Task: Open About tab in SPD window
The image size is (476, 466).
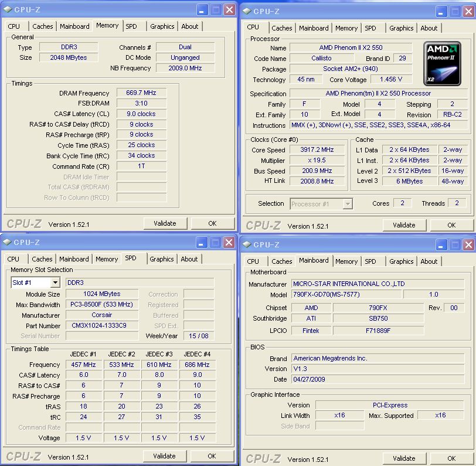Action: click(x=189, y=259)
